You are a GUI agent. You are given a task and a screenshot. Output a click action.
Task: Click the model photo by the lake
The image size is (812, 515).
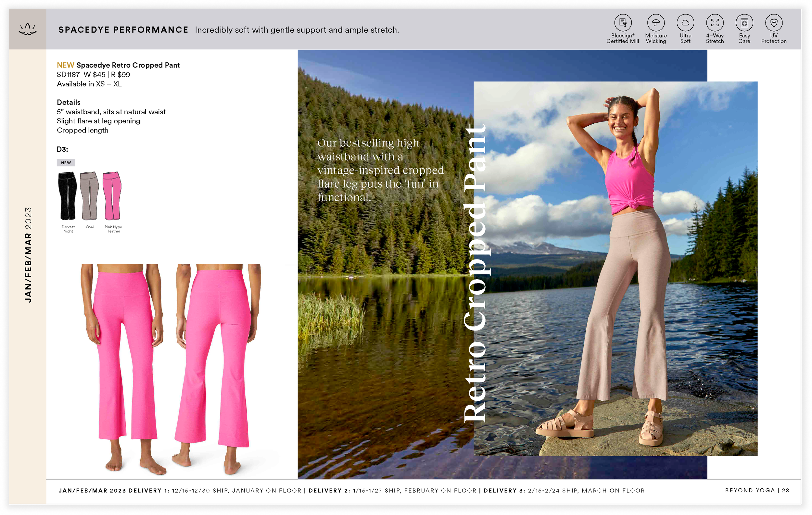pyautogui.click(x=615, y=269)
